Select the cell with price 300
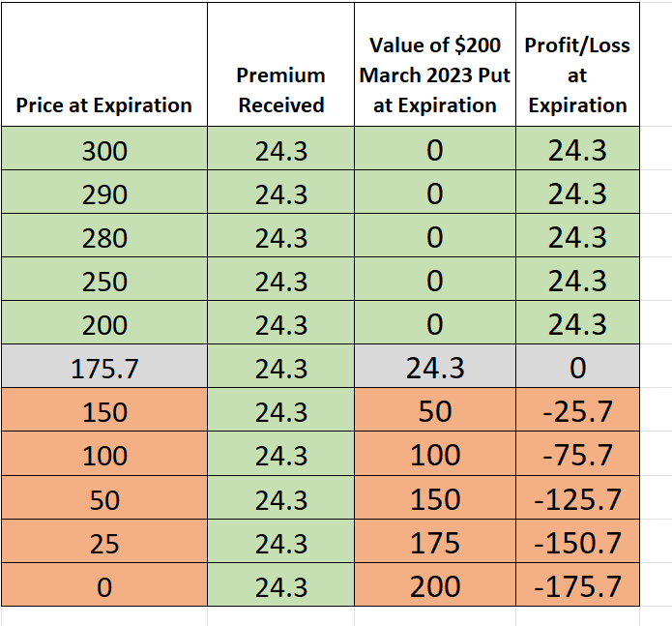Image resolution: width=672 pixels, height=626 pixels. coord(104,151)
